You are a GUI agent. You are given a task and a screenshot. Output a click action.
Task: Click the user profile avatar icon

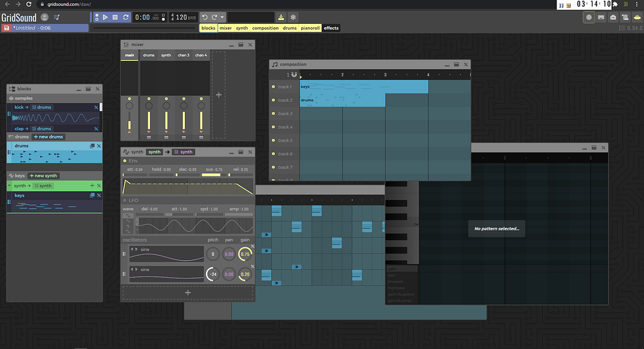(44, 17)
